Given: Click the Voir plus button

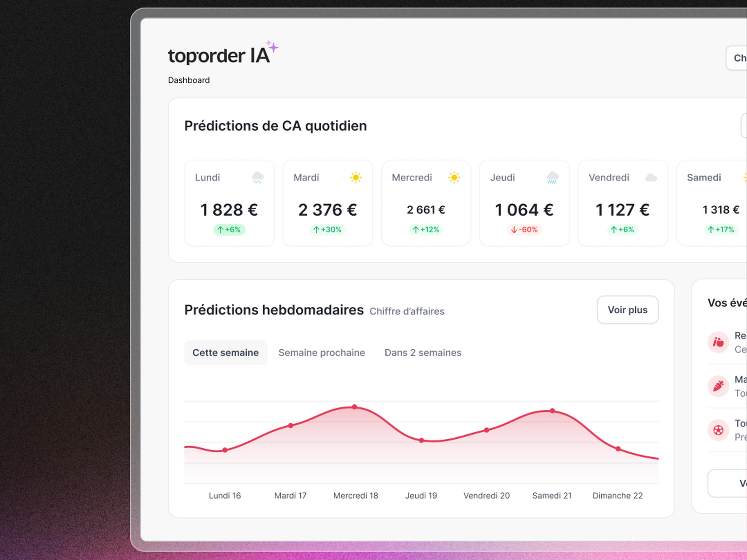Looking at the screenshot, I should 627,310.
